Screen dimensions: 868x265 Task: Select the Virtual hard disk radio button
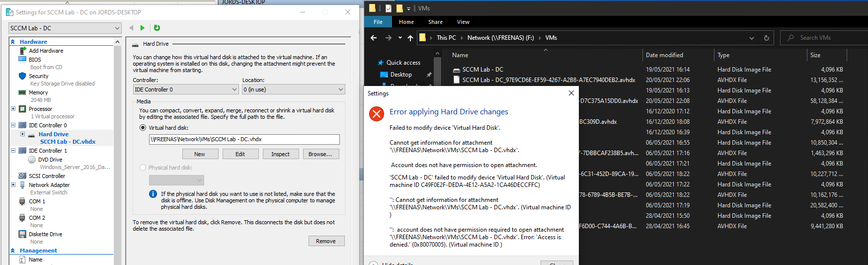(143, 128)
